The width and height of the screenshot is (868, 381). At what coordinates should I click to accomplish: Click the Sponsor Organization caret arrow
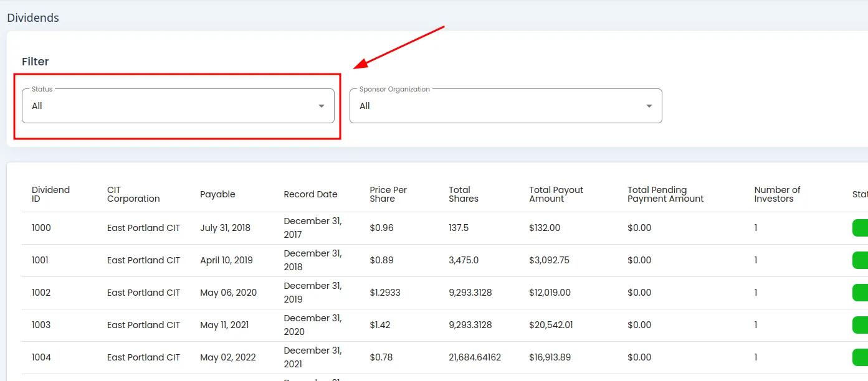pyautogui.click(x=649, y=106)
